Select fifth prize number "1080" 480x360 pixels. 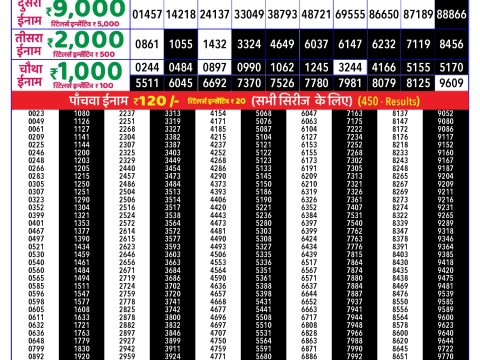coord(82,113)
